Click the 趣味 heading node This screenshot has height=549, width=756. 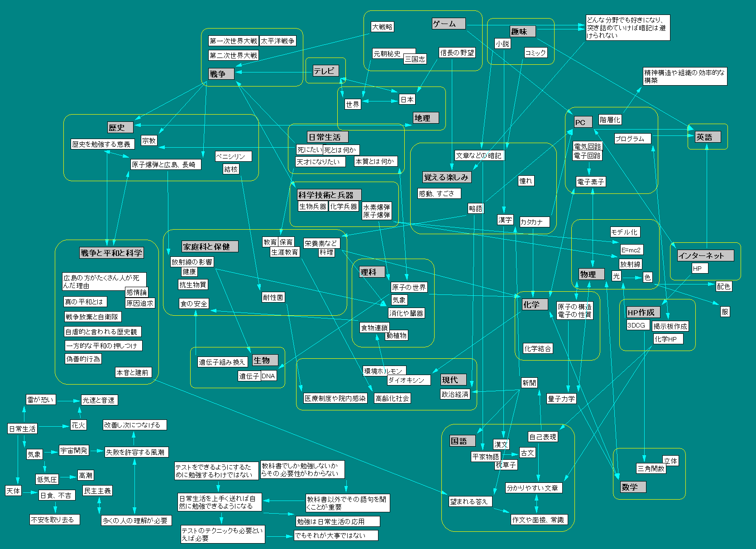tap(522, 31)
